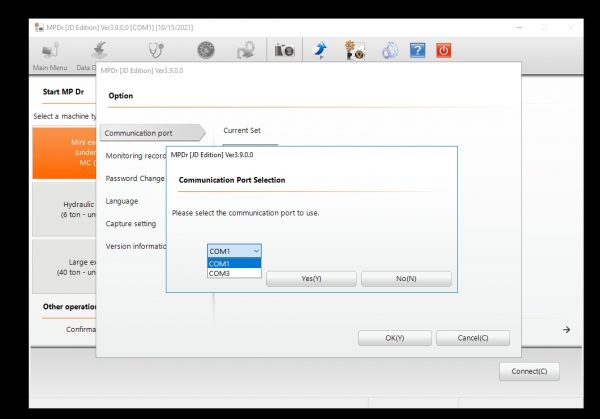
Task: Click the Confirmation item under Other operation
Action: (81, 329)
